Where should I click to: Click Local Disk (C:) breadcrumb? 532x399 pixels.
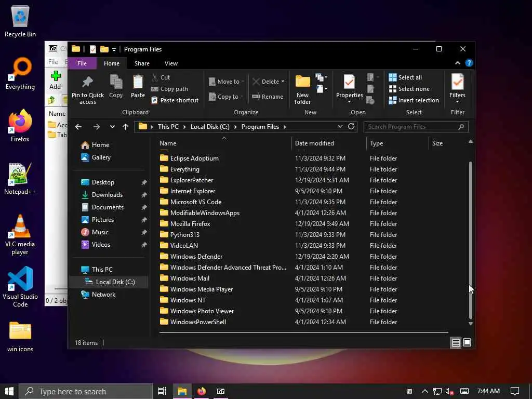[210, 127]
